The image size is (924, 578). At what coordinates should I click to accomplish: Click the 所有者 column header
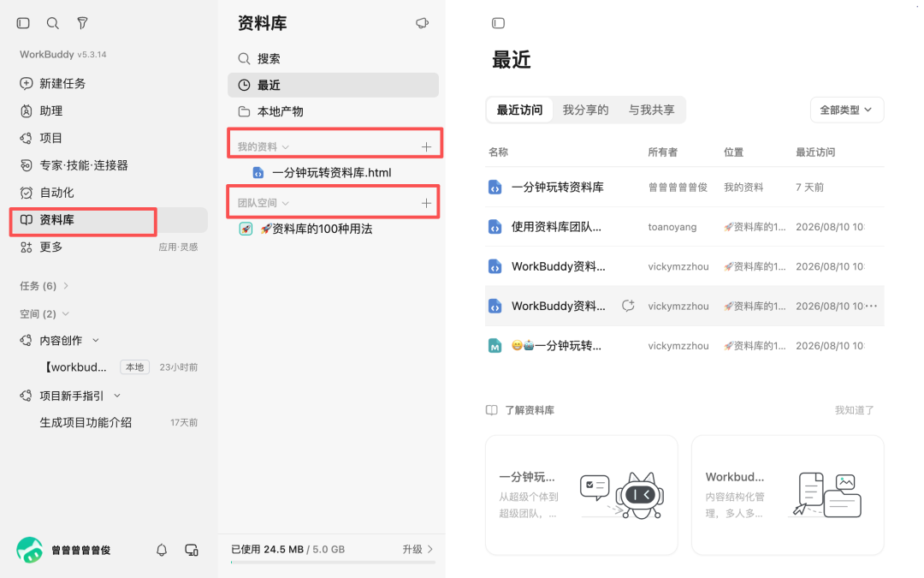click(x=662, y=152)
